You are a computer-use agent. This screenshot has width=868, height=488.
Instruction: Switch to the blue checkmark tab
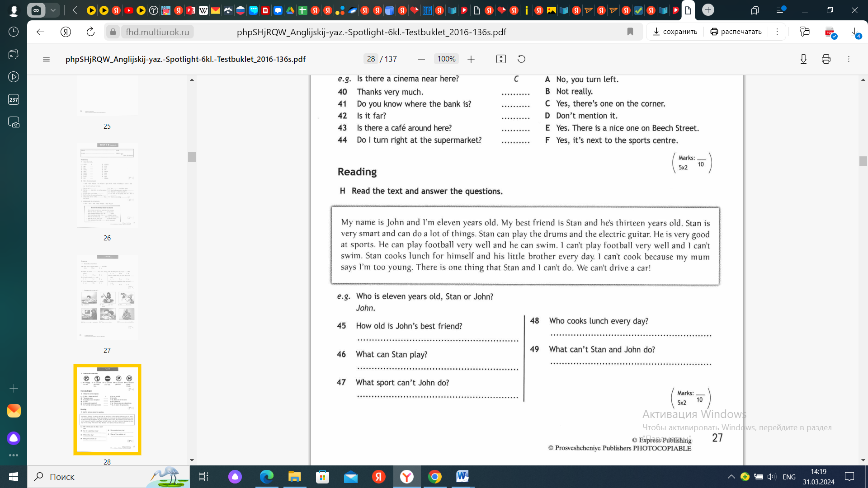pyautogui.click(x=638, y=10)
